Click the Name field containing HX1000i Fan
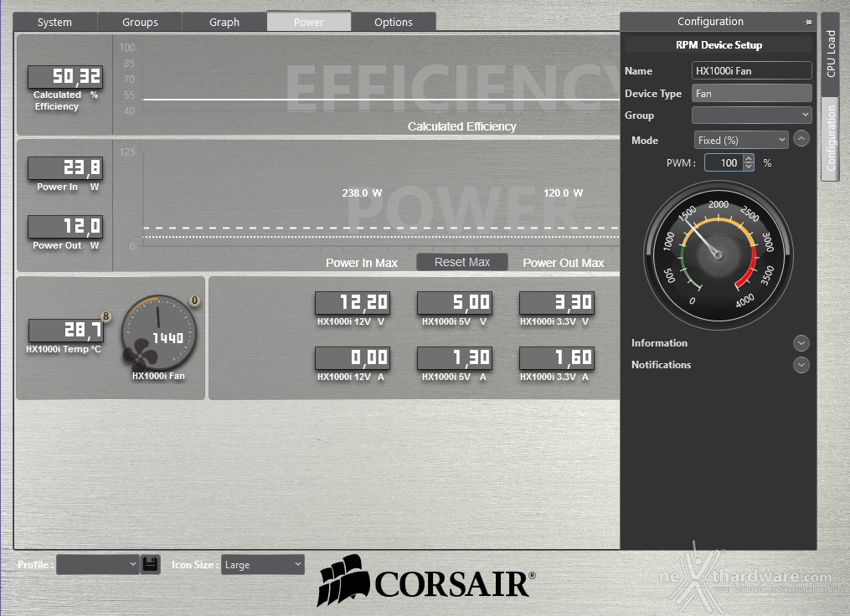The image size is (850, 616). tap(752, 70)
